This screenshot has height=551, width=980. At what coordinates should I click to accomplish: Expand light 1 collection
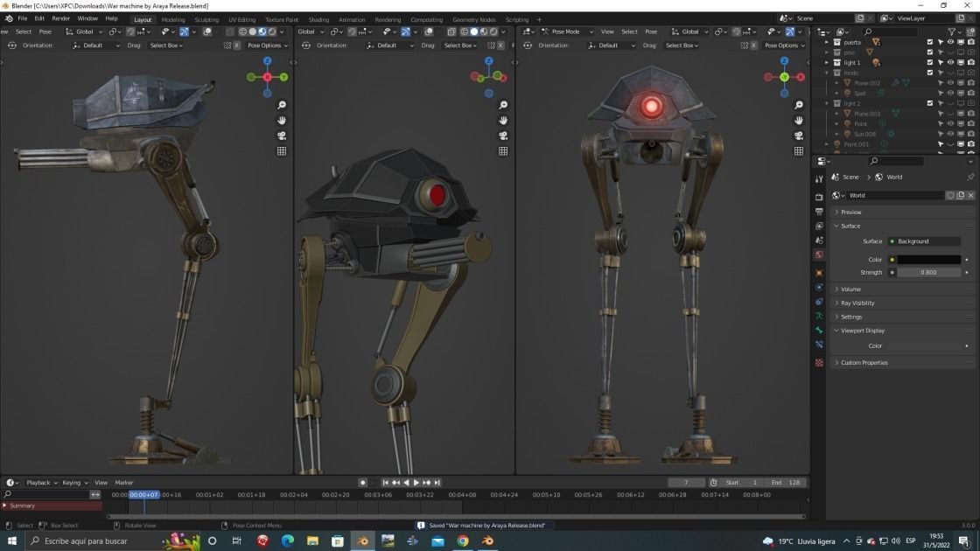point(827,62)
